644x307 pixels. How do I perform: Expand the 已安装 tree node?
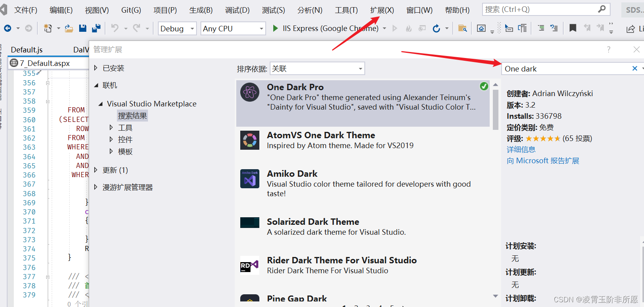coord(95,68)
